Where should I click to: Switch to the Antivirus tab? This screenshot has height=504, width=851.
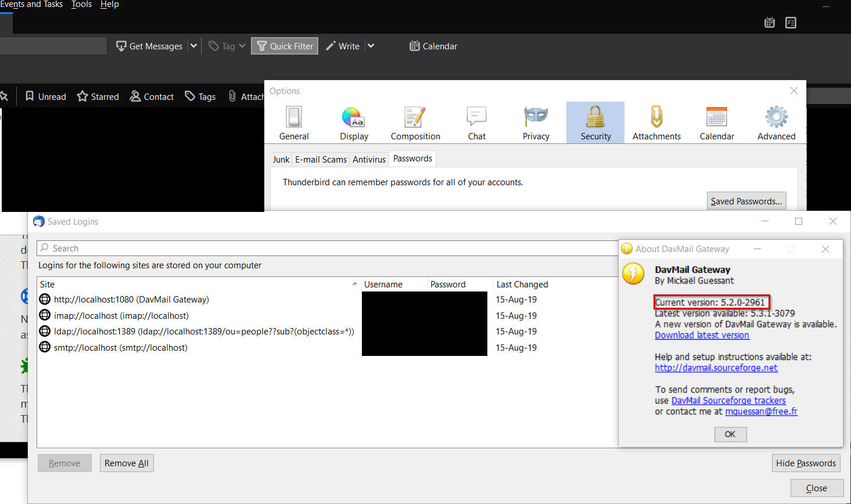(369, 159)
